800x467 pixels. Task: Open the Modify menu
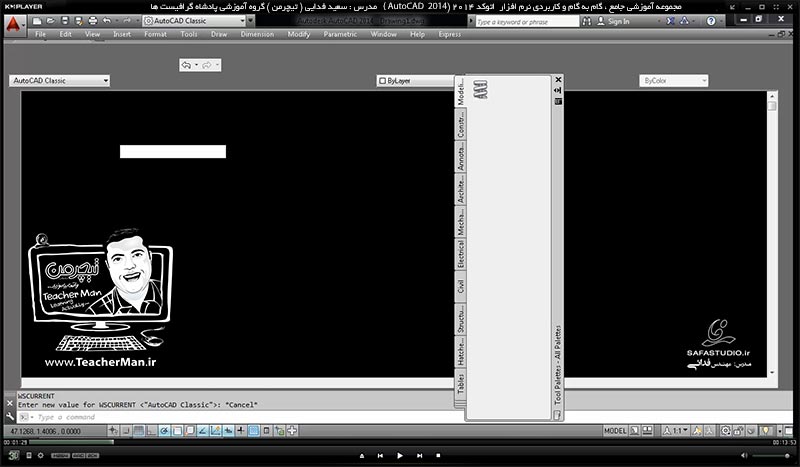[298, 34]
